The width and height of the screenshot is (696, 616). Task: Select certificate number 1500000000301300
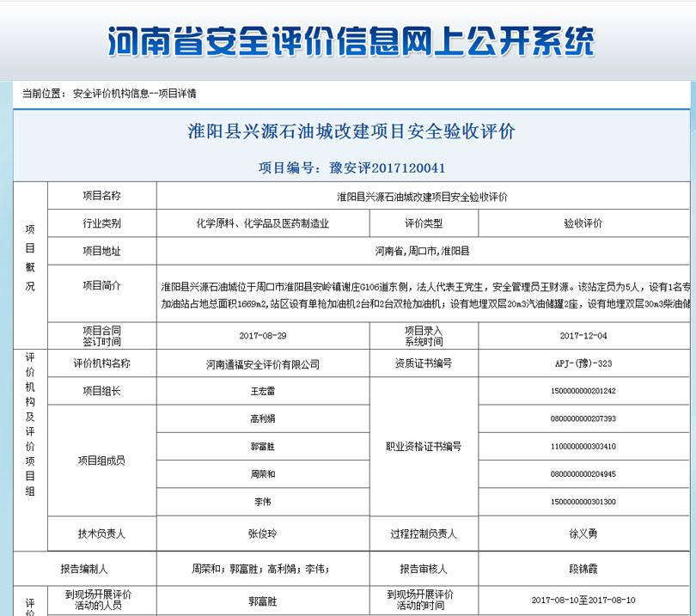(583, 502)
